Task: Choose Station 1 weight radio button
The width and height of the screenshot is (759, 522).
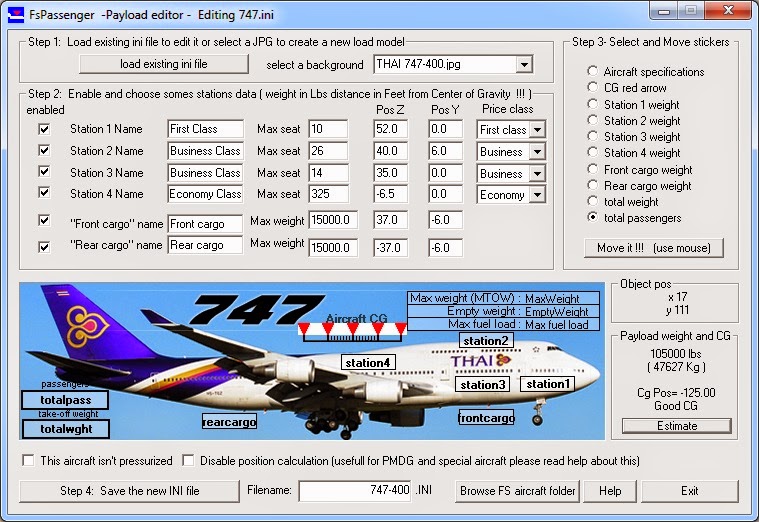Action: point(592,104)
